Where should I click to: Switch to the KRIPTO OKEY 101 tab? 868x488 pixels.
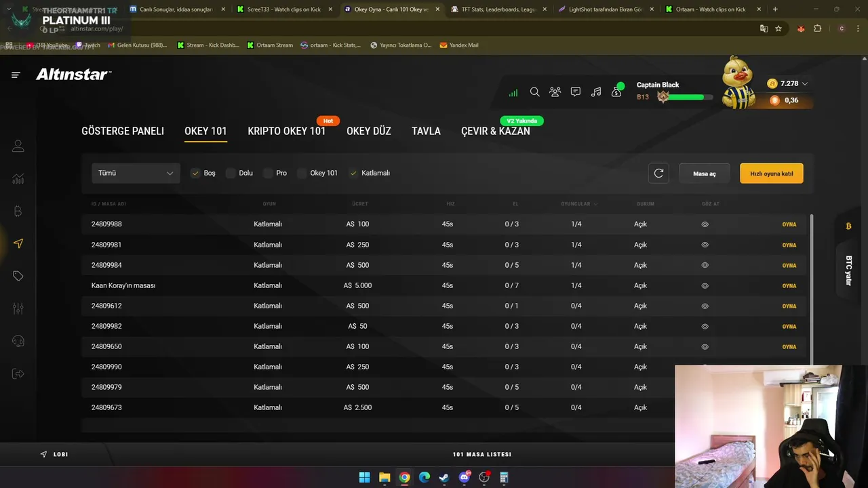pos(287,131)
